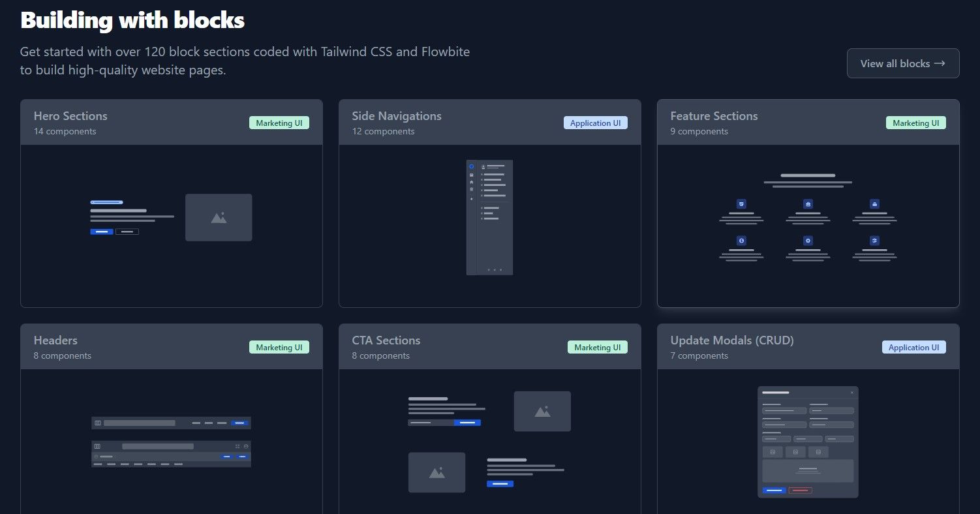This screenshot has width=980, height=514.
Task: Toggle the Marketing UI badge on Hero Sections
Action: [x=279, y=123]
